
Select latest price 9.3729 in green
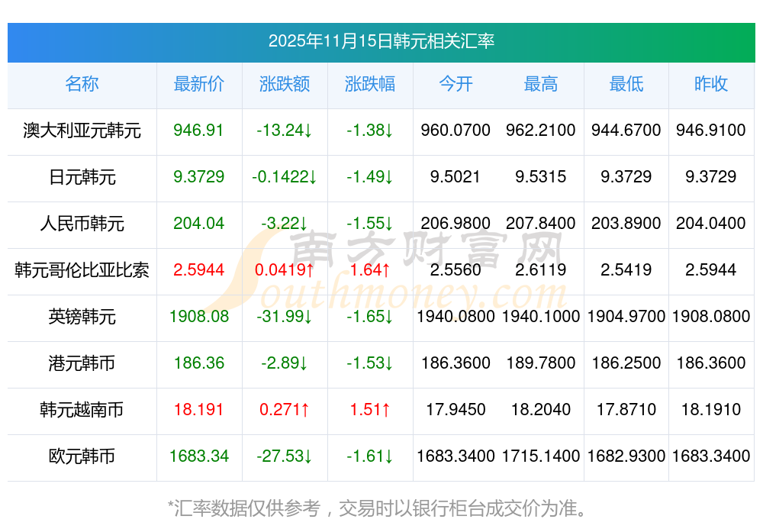pos(198,176)
